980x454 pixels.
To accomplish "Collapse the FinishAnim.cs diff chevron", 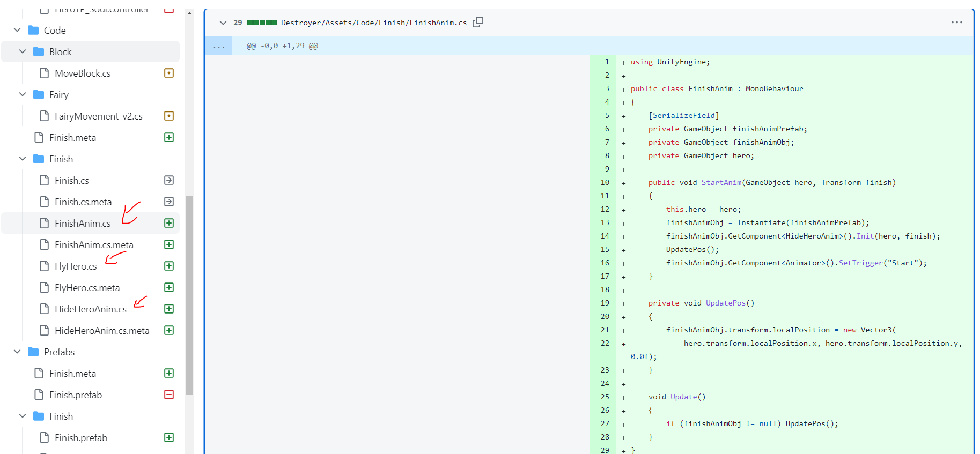I will click(223, 23).
